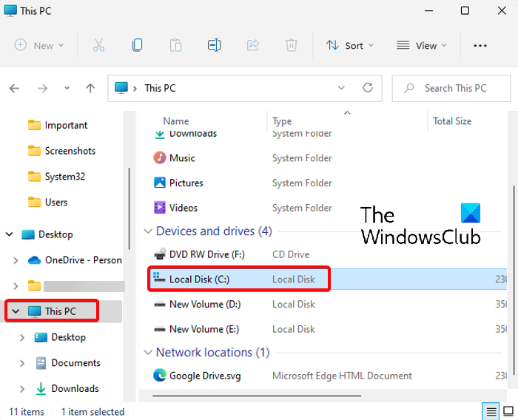Click the horizontal scrollbar in file list

(x=257, y=396)
